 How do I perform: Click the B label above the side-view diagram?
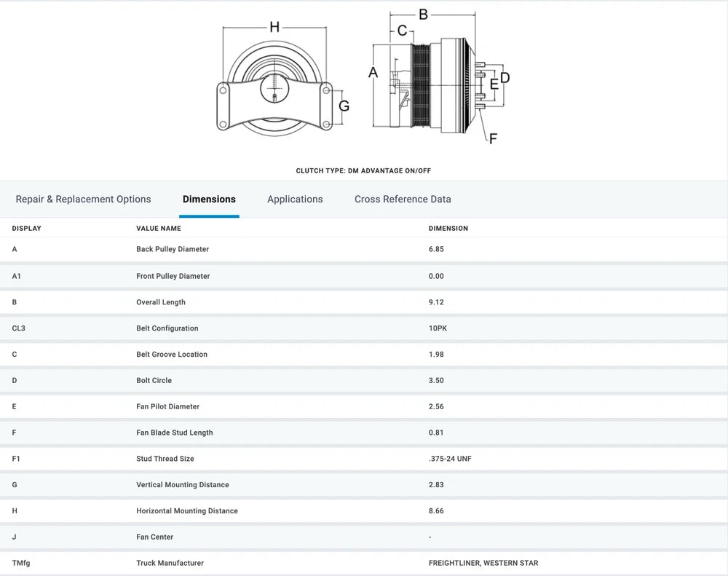click(x=423, y=13)
